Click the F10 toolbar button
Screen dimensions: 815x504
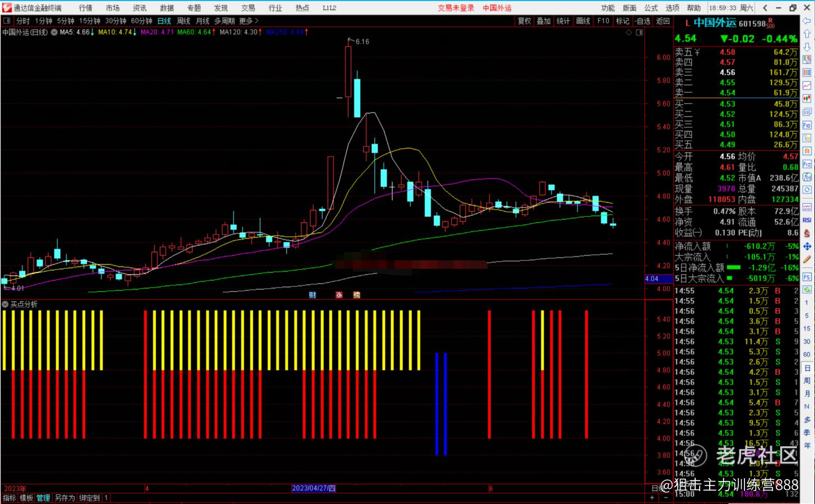click(603, 21)
